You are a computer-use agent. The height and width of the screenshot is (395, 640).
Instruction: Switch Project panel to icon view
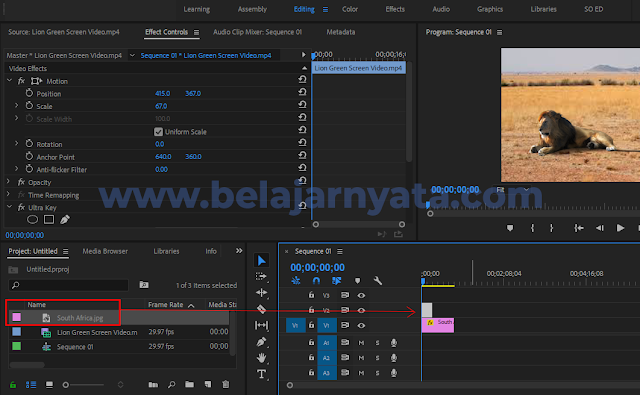[49, 384]
